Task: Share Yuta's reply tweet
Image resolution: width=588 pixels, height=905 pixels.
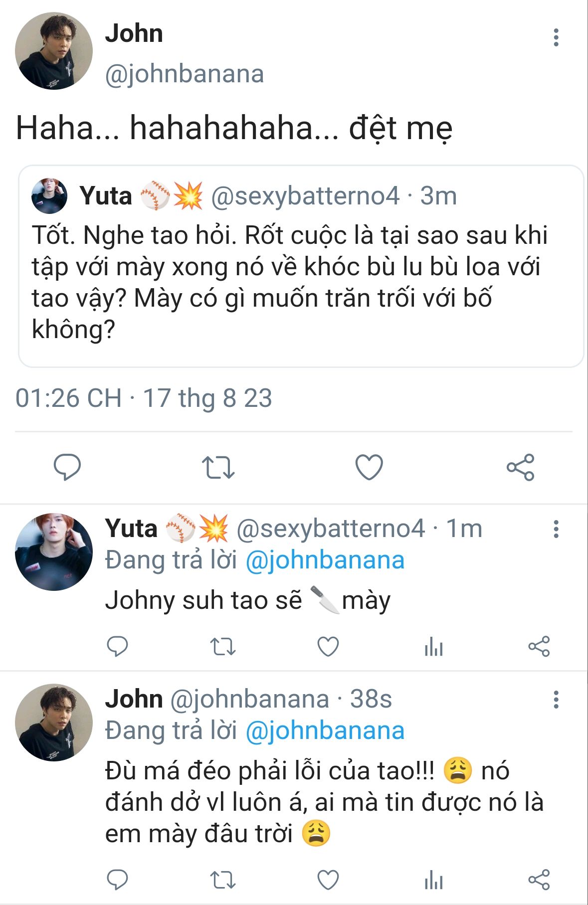Action: point(539,647)
